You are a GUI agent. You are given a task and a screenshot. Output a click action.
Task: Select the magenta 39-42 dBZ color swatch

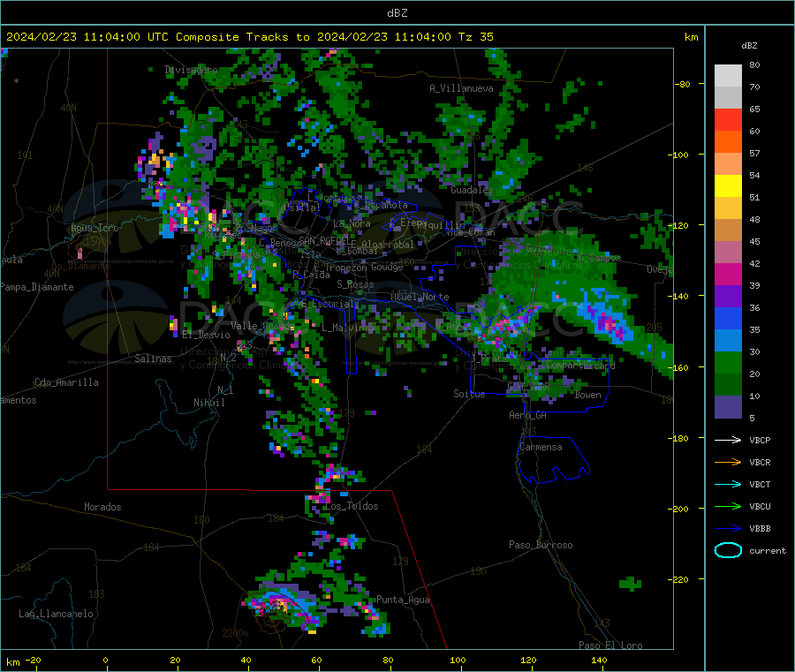728,274
